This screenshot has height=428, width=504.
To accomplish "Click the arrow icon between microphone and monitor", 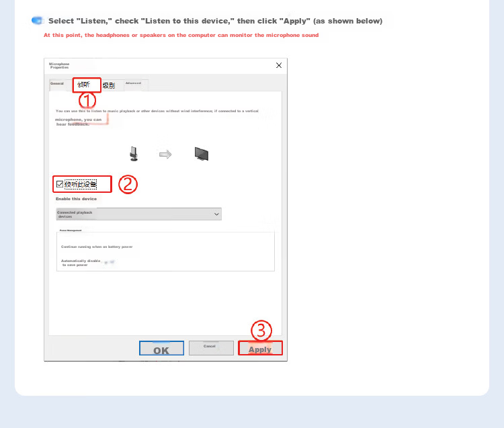I will tap(165, 155).
